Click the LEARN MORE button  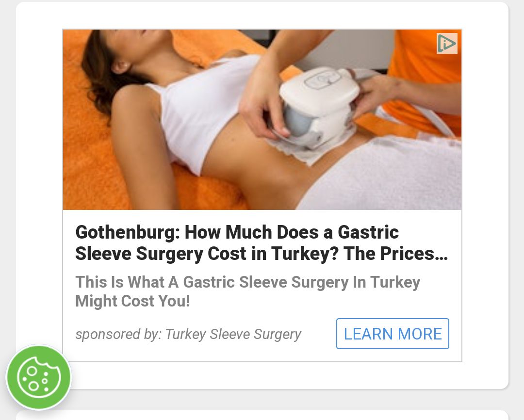tap(393, 334)
